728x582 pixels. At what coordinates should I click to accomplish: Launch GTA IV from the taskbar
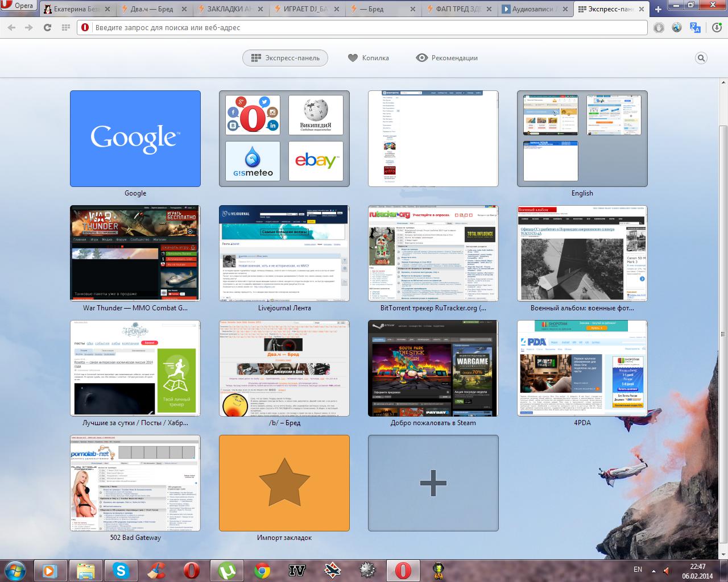click(x=297, y=570)
